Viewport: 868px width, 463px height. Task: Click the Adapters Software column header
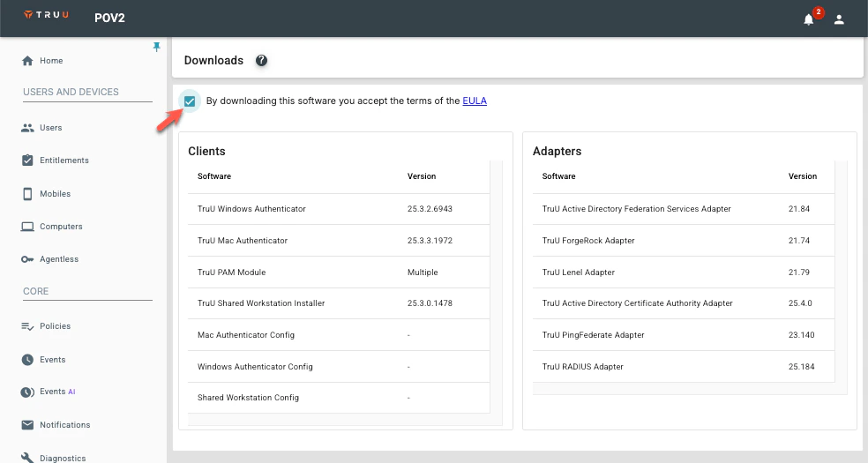pyautogui.click(x=558, y=176)
